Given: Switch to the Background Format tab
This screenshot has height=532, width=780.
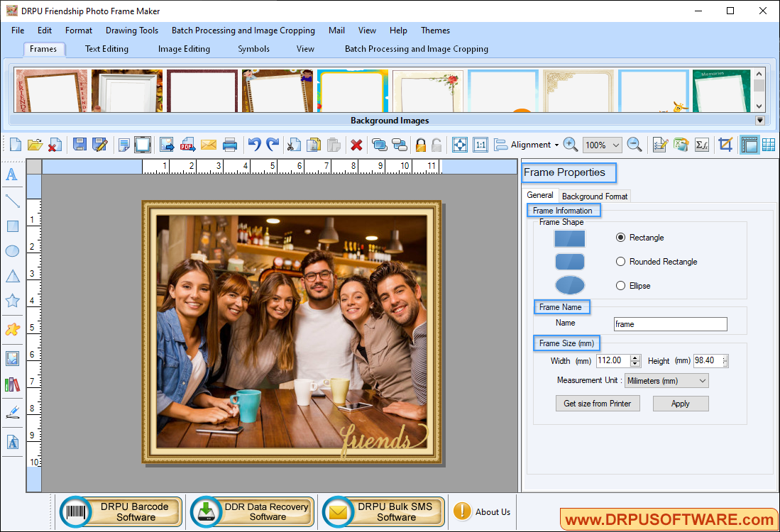Looking at the screenshot, I should 594,196.
